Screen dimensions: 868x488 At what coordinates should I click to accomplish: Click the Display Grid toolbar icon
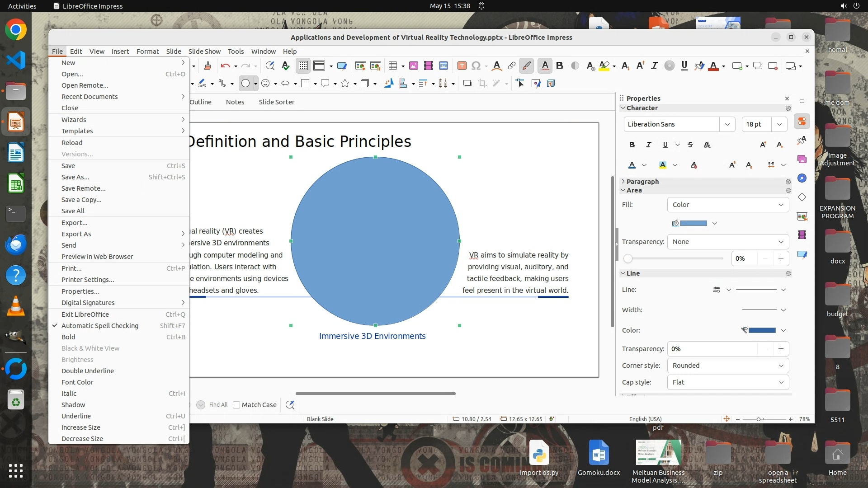click(x=303, y=66)
